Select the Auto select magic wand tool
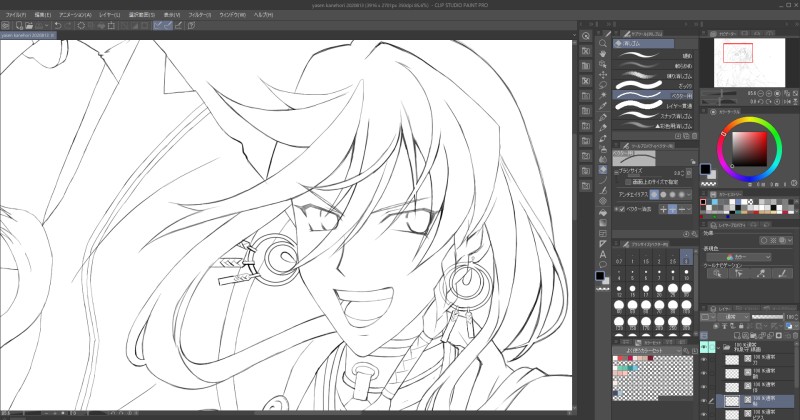Viewport: 800px width, 420px height. tap(603, 95)
